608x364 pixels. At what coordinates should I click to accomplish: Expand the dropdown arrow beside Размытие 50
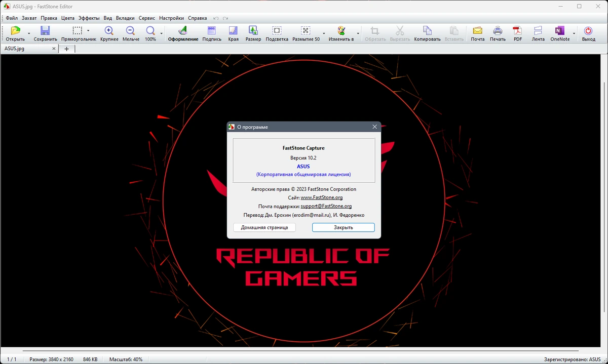click(324, 33)
